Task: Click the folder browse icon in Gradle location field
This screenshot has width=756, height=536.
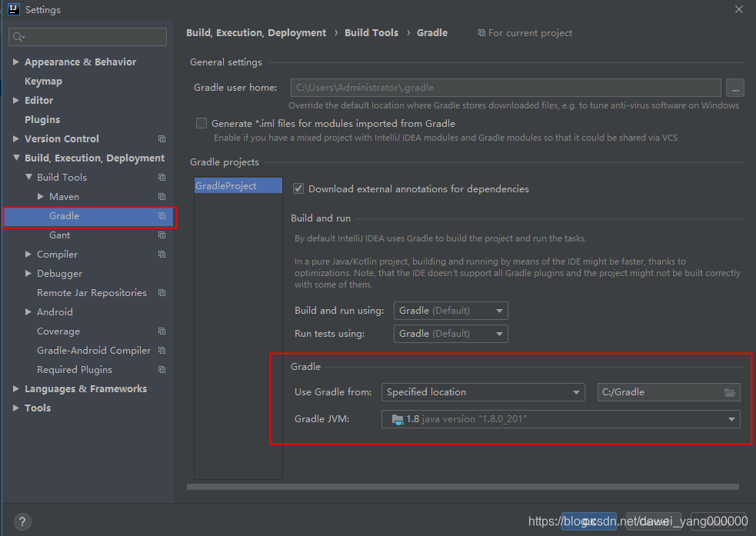Action: [730, 392]
